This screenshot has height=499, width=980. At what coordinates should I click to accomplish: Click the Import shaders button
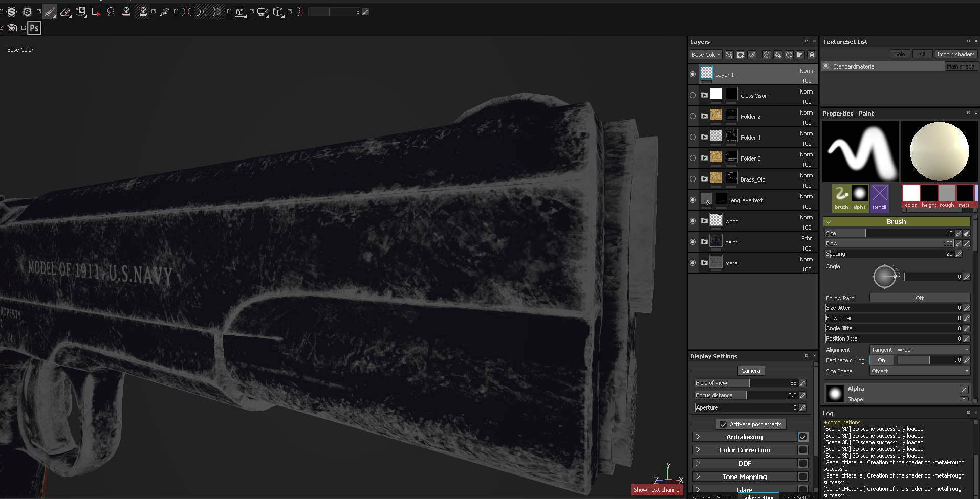pos(955,54)
